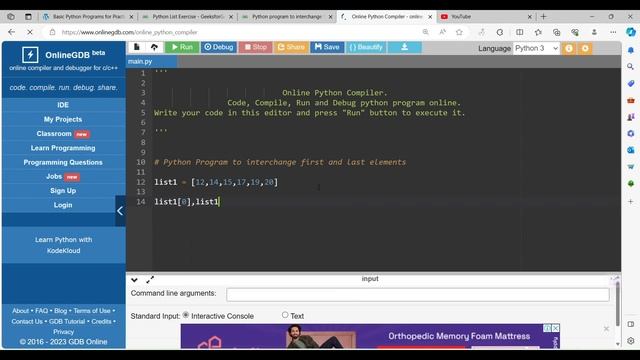
Task: Click code line 12 list1 assignment
Action: click(216, 182)
